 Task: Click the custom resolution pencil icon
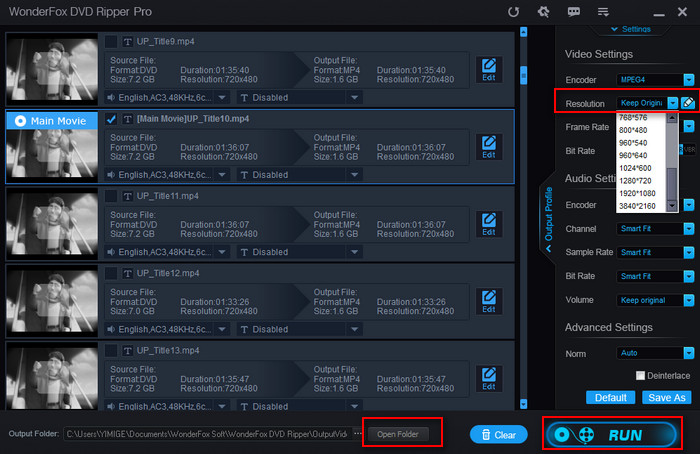688,103
